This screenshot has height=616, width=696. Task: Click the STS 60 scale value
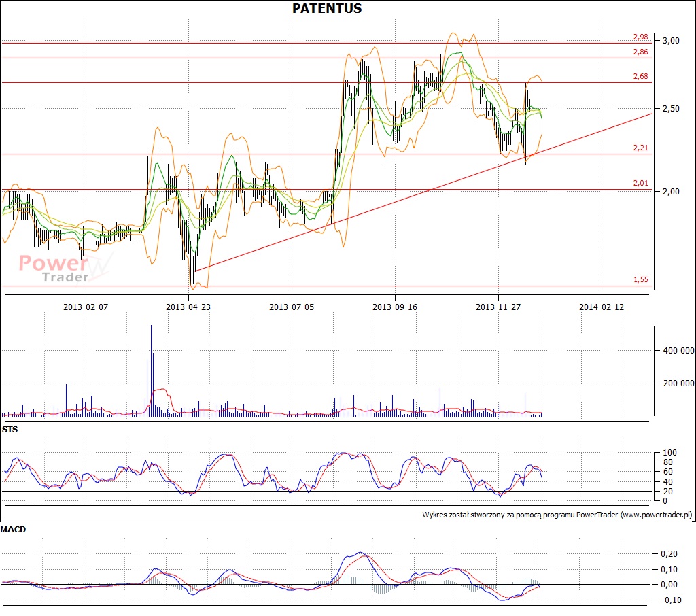click(668, 472)
